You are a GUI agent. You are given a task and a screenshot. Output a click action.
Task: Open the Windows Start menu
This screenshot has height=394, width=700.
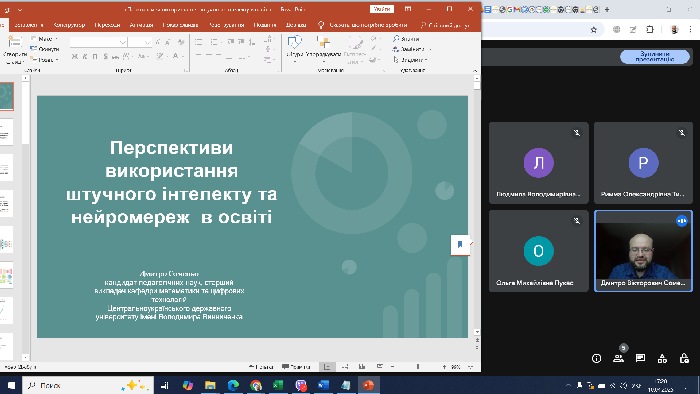(x=11, y=385)
